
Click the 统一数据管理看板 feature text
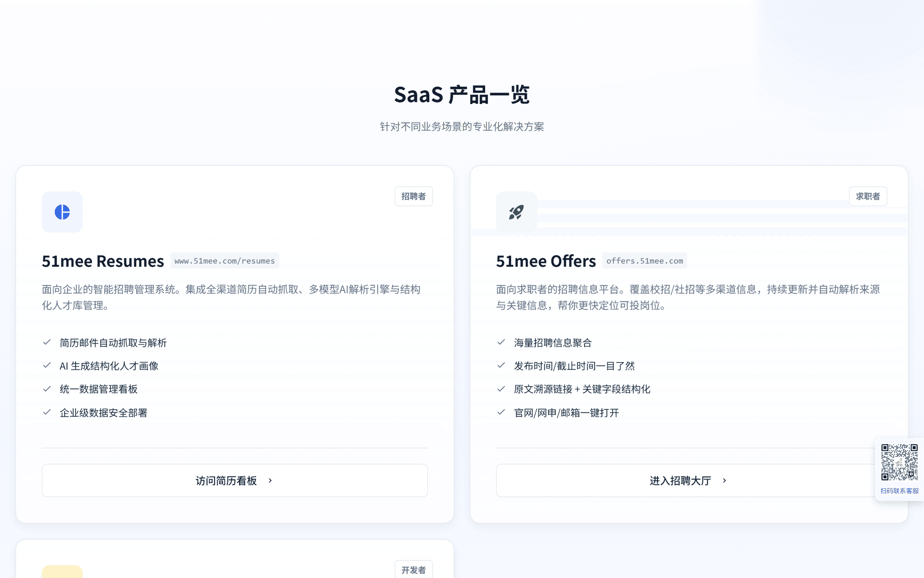click(x=99, y=389)
